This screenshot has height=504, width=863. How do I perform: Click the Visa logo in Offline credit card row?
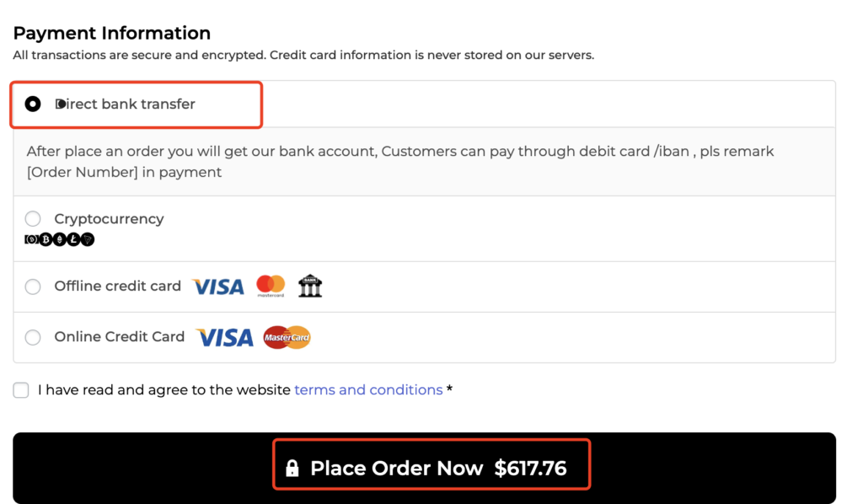[x=218, y=287]
